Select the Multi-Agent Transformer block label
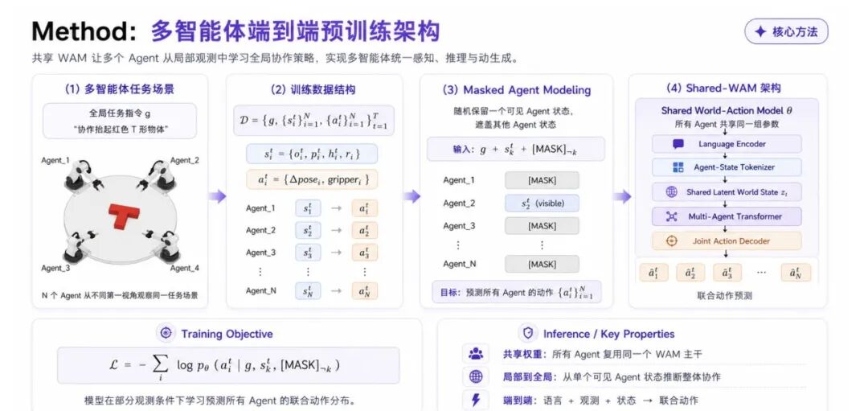The image size is (868, 411). point(735,216)
